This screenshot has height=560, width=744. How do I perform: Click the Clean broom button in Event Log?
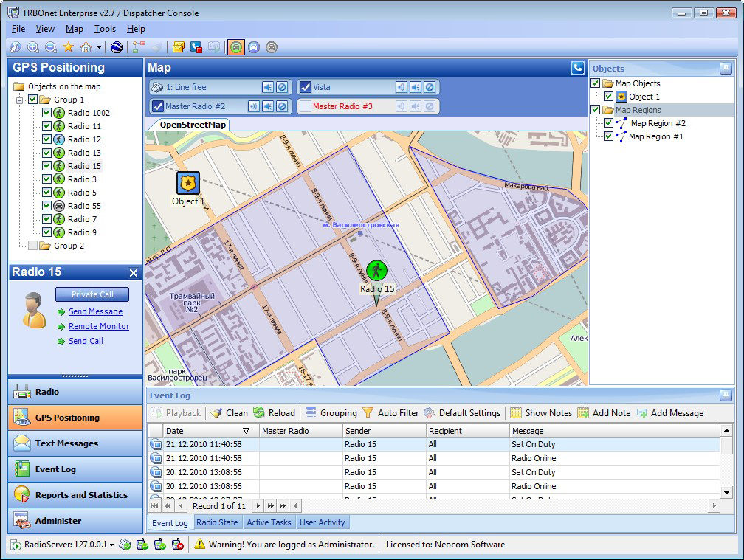click(230, 413)
